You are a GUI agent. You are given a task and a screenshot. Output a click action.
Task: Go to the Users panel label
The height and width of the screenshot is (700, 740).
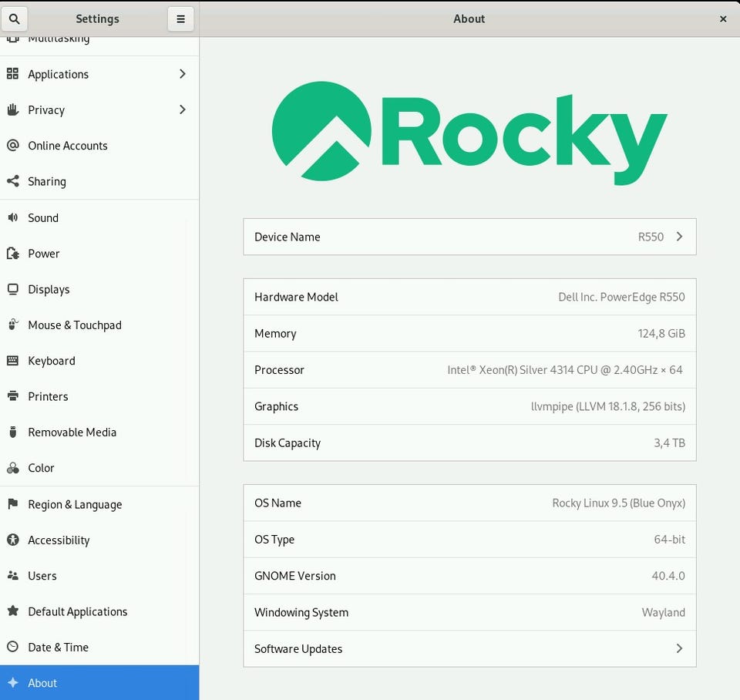42,576
